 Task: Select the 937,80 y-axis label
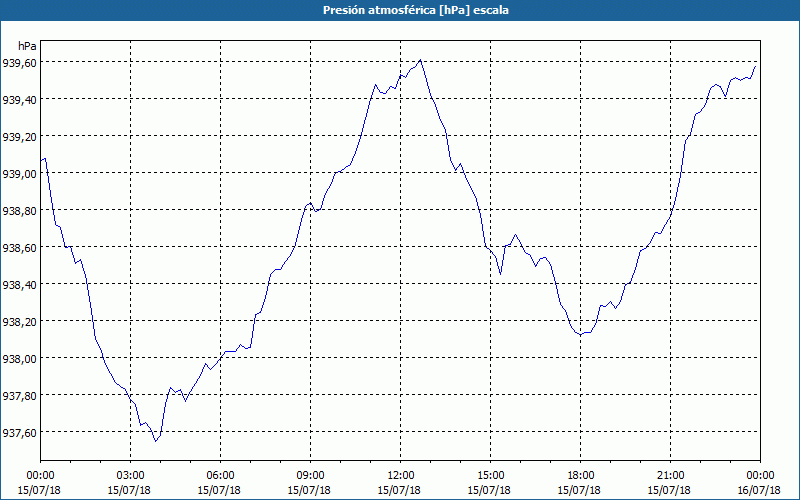(19, 395)
